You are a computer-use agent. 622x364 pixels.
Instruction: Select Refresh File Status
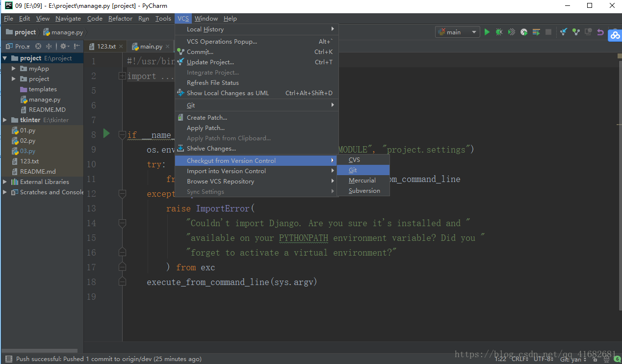(257, 83)
